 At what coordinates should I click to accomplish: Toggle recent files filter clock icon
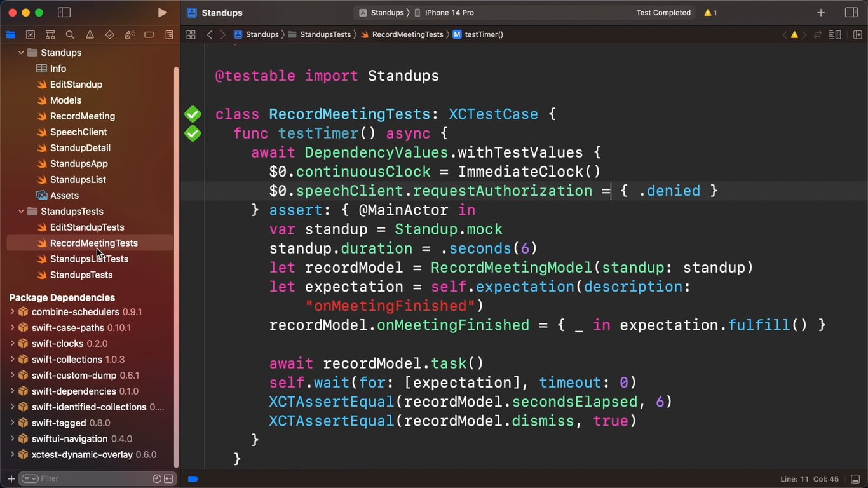coord(157,478)
